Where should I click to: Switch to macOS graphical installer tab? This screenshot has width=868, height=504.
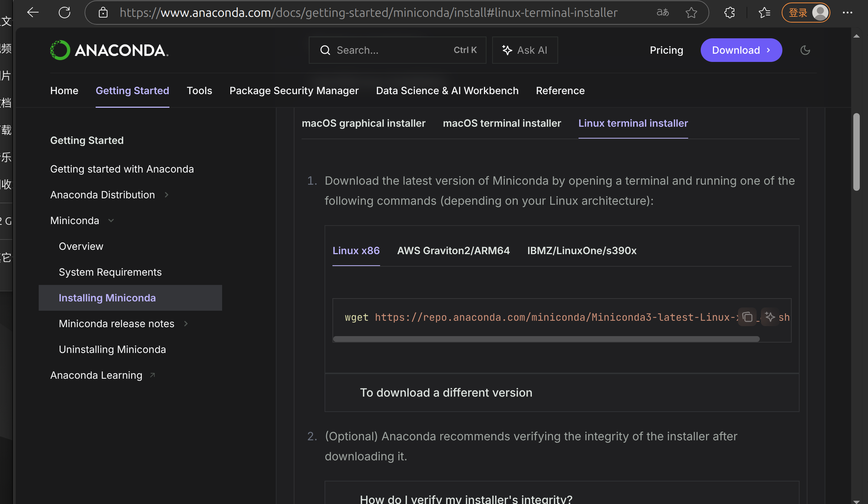pos(363,123)
